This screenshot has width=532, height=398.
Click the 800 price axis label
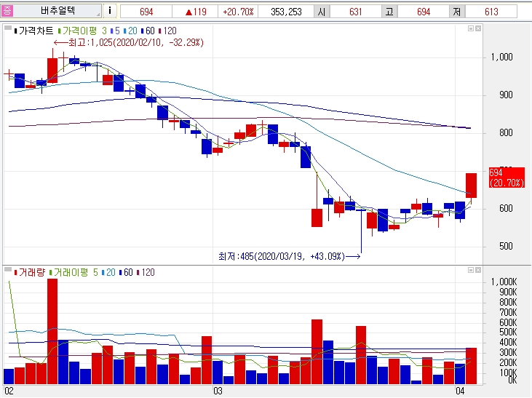coord(506,132)
